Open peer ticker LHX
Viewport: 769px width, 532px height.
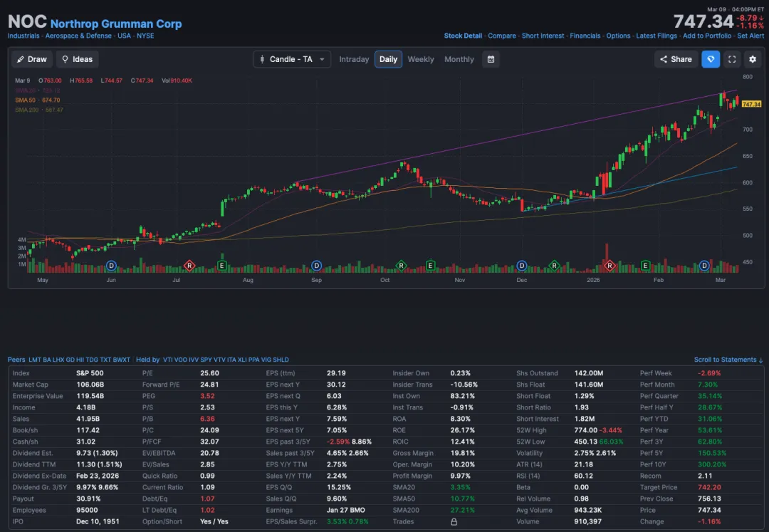tap(58, 360)
